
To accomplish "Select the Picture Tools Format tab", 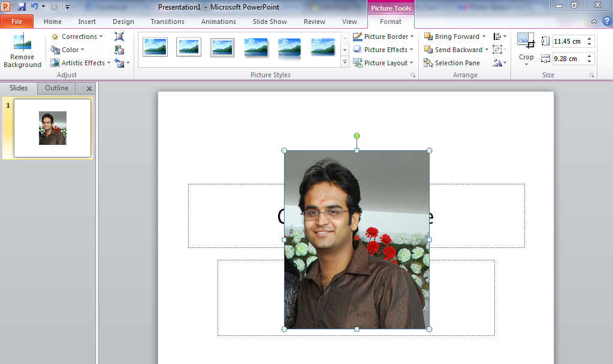I will click(x=391, y=22).
